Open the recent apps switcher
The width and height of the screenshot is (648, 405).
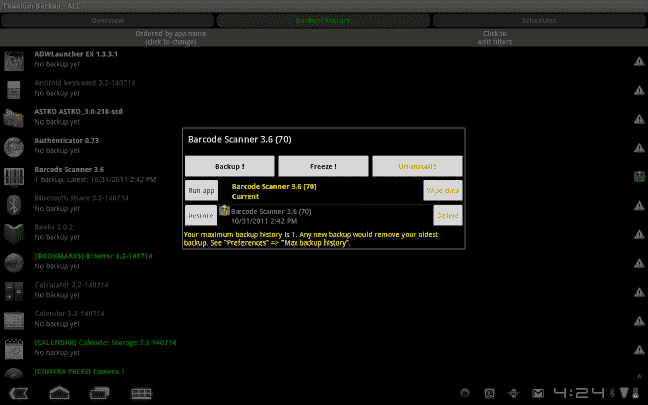pyautogui.click(x=99, y=393)
